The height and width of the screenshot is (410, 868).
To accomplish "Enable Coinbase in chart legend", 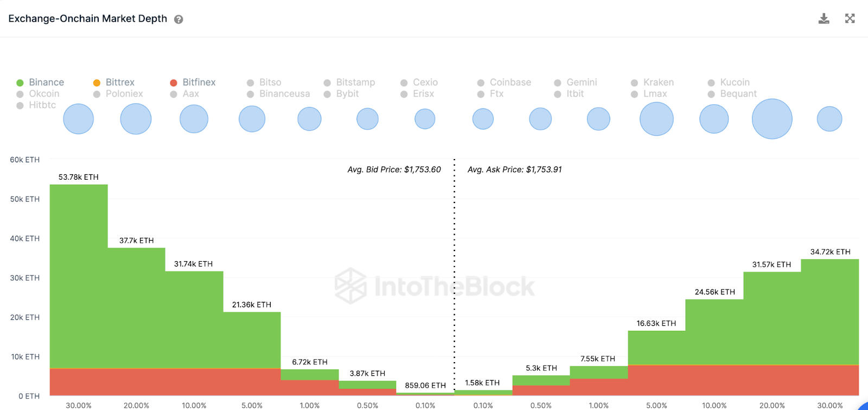I will pos(504,83).
